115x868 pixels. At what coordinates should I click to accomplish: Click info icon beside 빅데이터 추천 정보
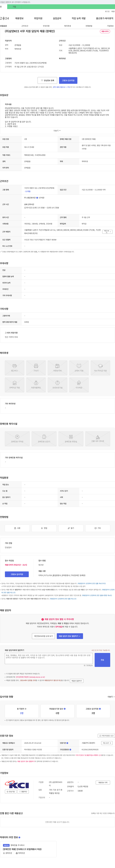point(19,837)
